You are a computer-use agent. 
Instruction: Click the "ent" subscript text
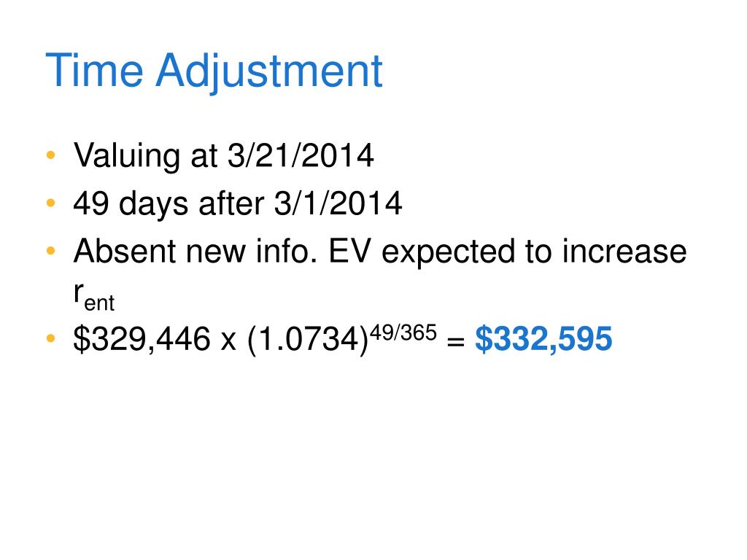pos(101,303)
